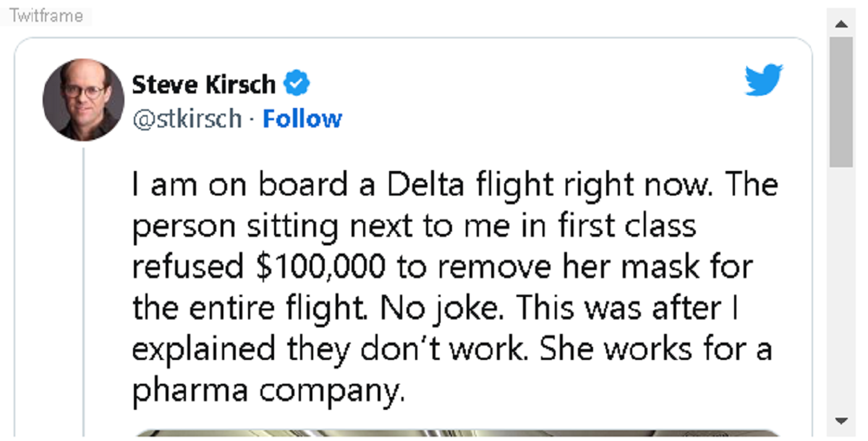Click the thread line under the avatar
This screenshot has width=868, height=441.
pyautogui.click(x=84, y=290)
